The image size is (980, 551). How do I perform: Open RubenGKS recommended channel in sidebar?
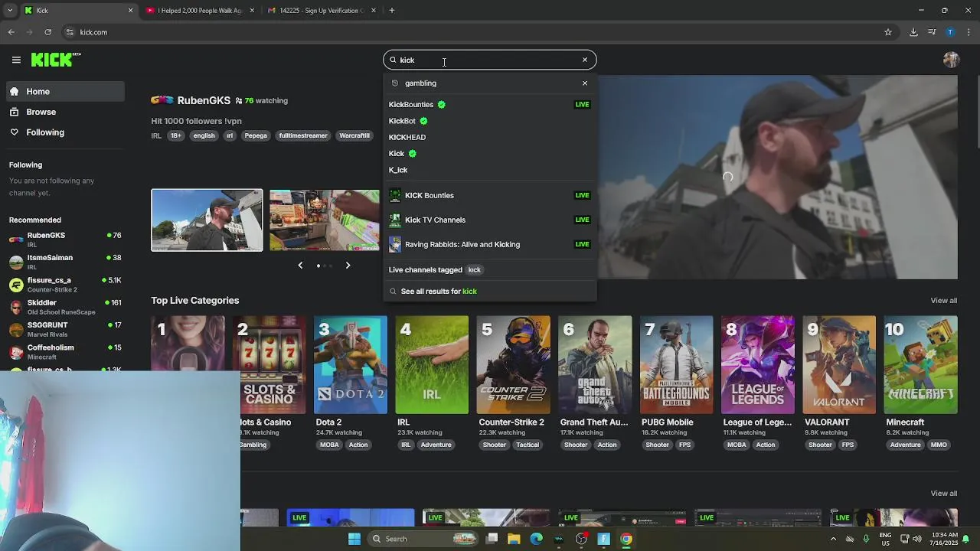click(x=65, y=240)
